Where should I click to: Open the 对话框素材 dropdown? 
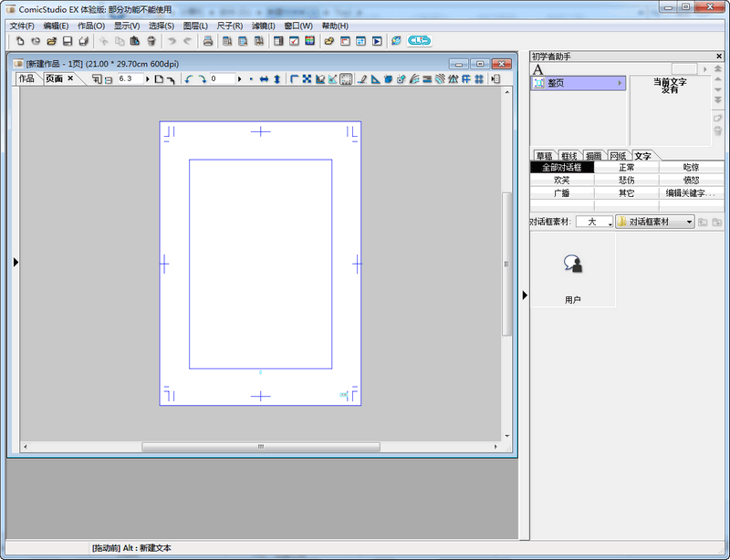click(654, 222)
